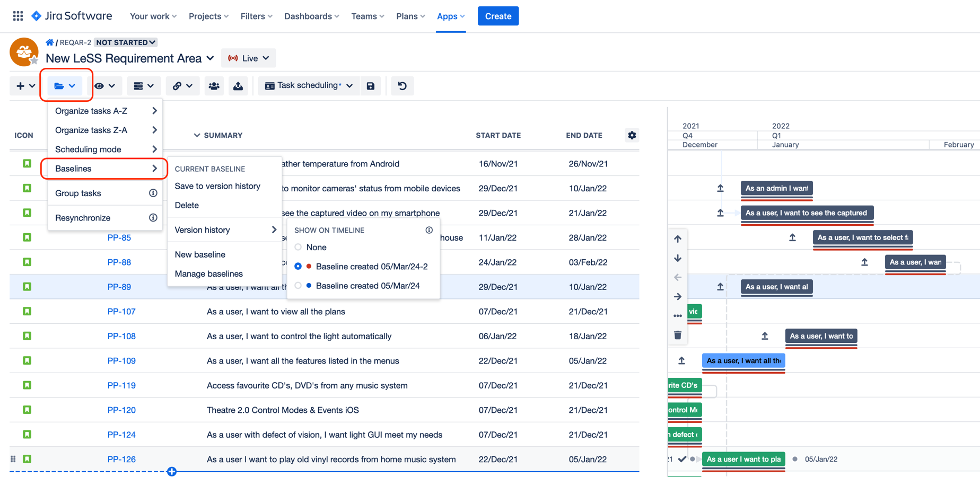Outdent task with left arrow icon

pos(678,277)
